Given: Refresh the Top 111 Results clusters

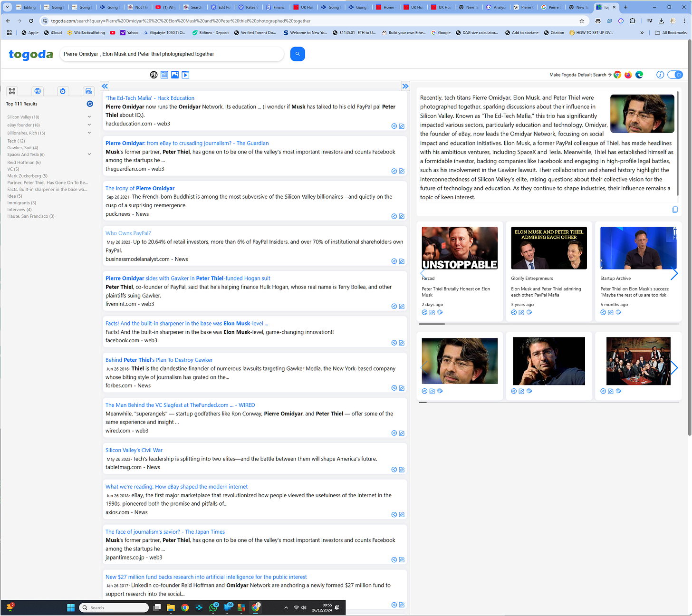Looking at the screenshot, I should [x=90, y=104].
